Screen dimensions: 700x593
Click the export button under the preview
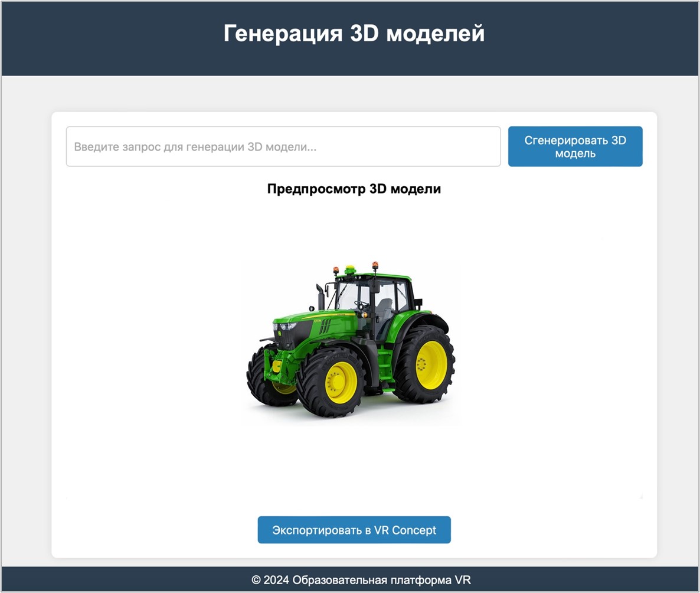(354, 530)
